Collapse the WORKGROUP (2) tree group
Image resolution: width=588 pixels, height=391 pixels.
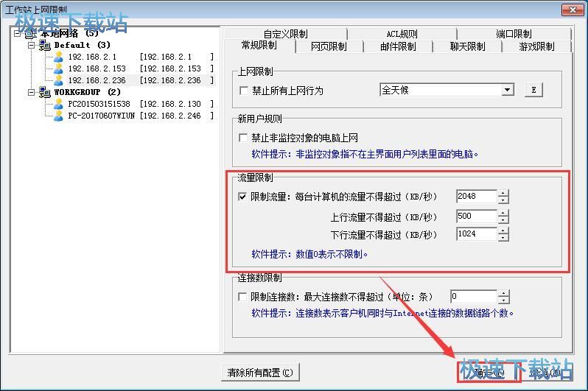pos(32,92)
